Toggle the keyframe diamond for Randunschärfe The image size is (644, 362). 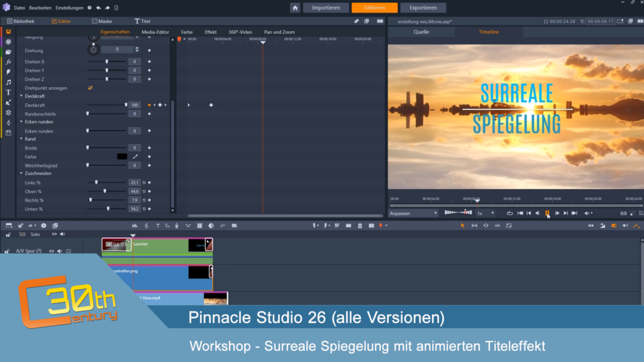coord(150,114)
